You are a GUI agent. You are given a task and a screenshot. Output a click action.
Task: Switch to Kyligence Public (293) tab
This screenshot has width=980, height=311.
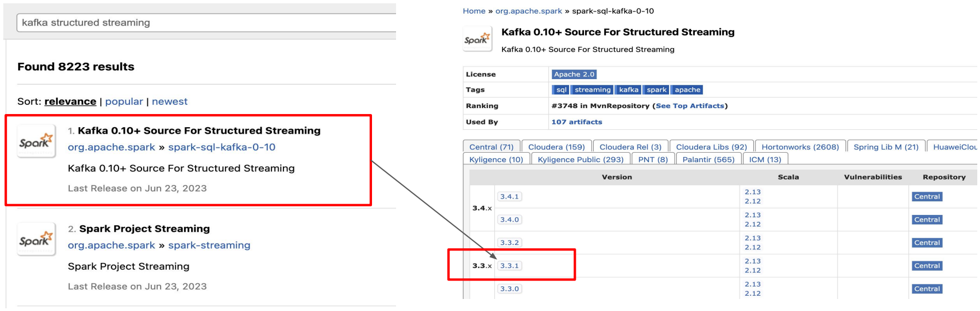click(x=581, y=159)
